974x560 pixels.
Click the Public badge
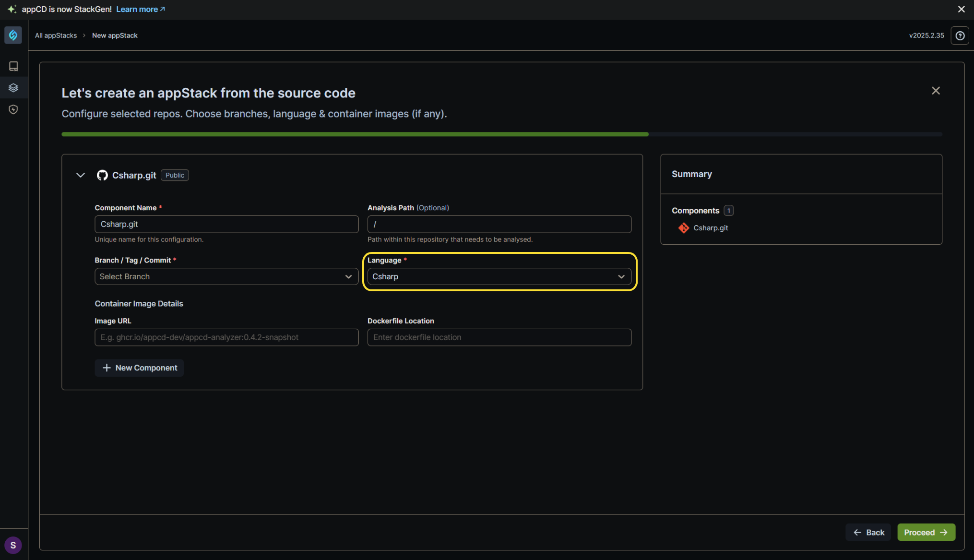point(175,175)
